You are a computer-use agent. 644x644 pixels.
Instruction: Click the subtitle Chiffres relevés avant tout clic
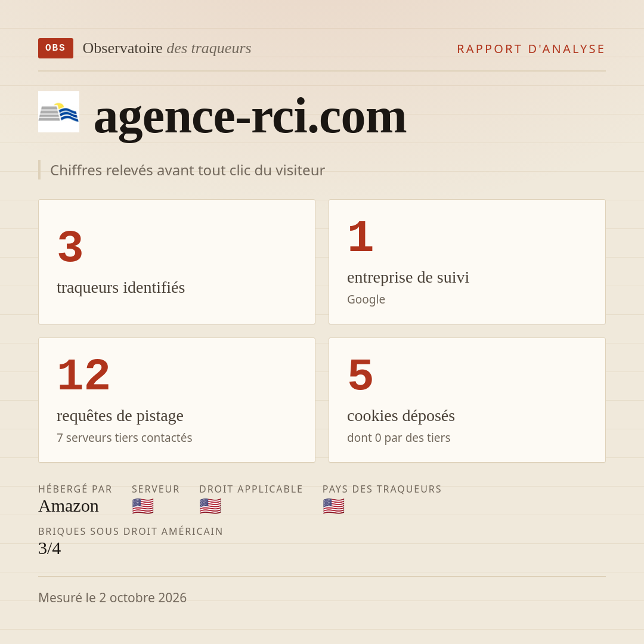pos(187,170)
